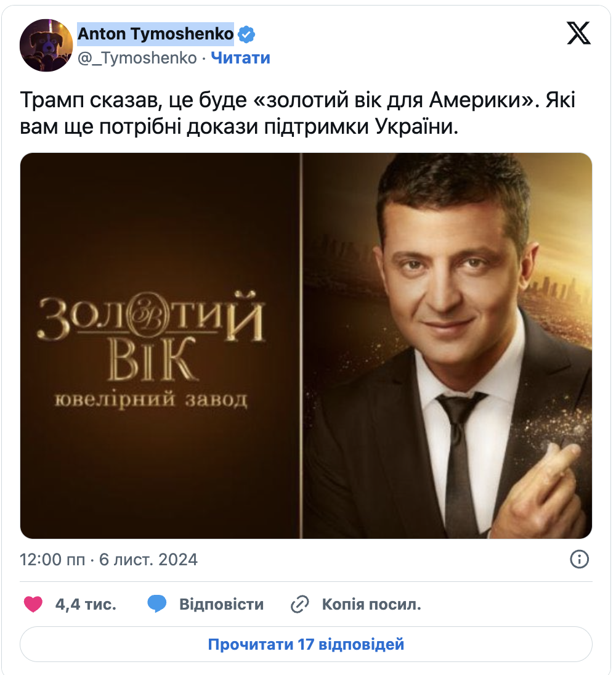This screenshot has height=675, width=616.
Task: Click the X logo icon
Action: [x=578, y=33]
